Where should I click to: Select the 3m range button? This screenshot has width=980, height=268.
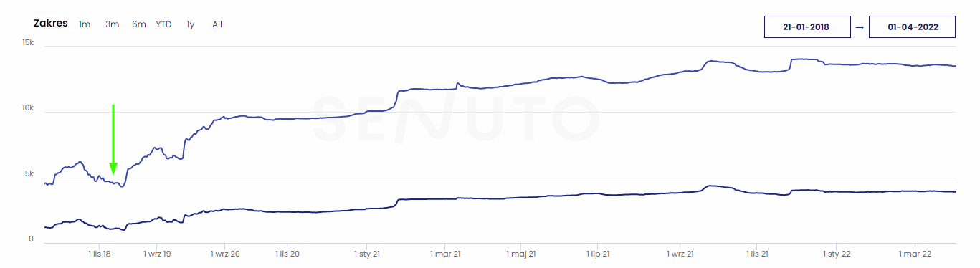click(x=112, y=24)
